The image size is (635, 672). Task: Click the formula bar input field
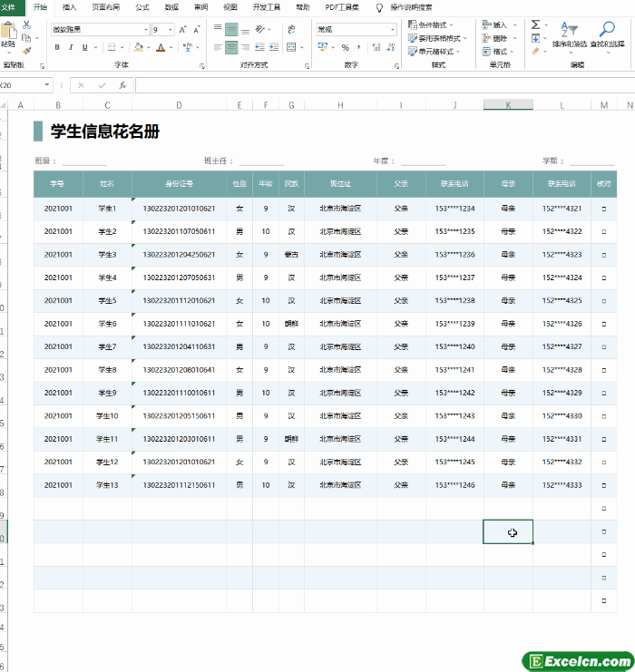(385, 85)
